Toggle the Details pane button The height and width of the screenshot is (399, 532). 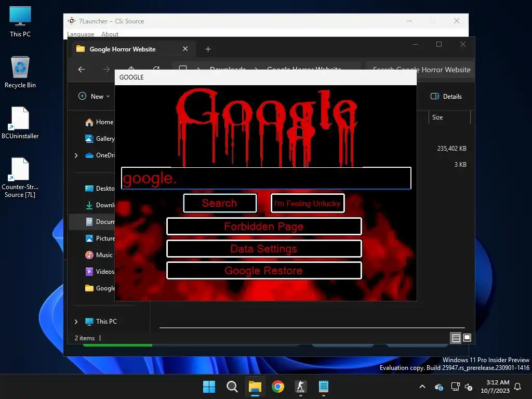[x=446, y=96]
